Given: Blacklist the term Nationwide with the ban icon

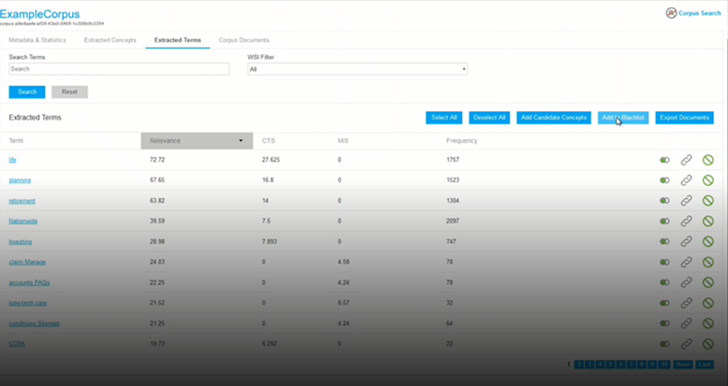Looking at the screenshot, I should pyautogui.click(x=708, y=221).
